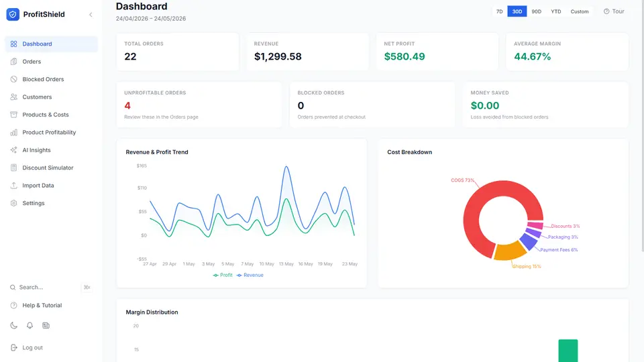
Task: Click the Products & Costs box icon
Action: 13,115
